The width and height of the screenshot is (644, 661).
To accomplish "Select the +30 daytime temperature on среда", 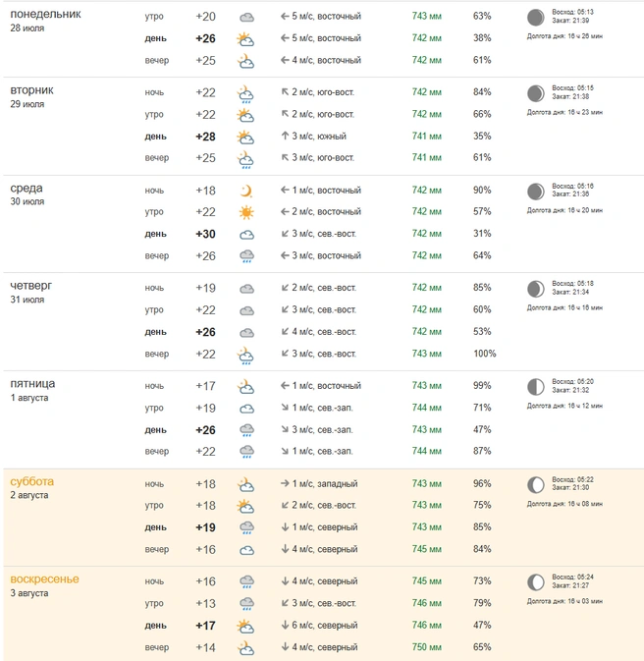I will pos(206,234).
